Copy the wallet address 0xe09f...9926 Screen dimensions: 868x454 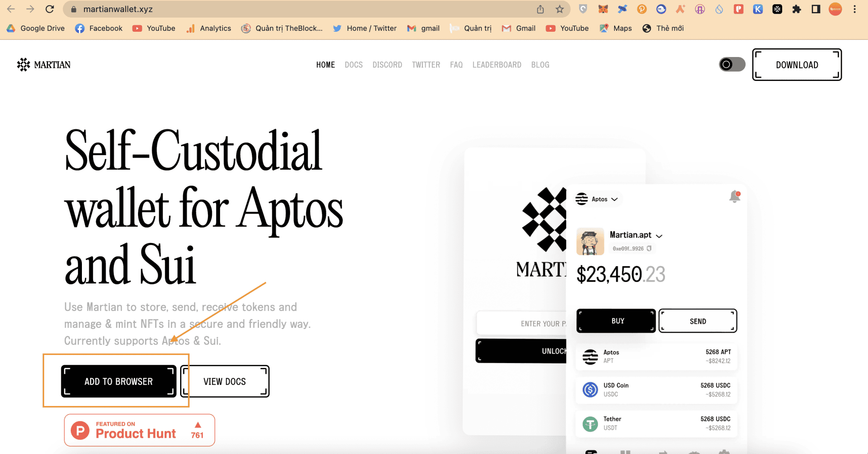pos(649,249)
